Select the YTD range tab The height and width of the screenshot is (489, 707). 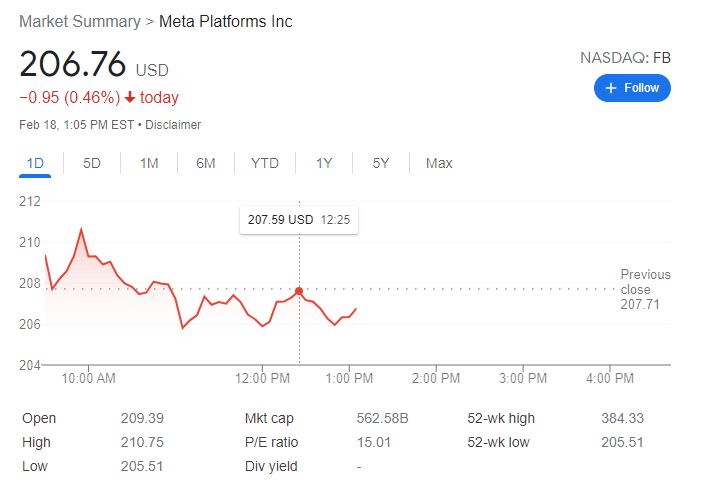pyautogui.click(x=265, y=163)
